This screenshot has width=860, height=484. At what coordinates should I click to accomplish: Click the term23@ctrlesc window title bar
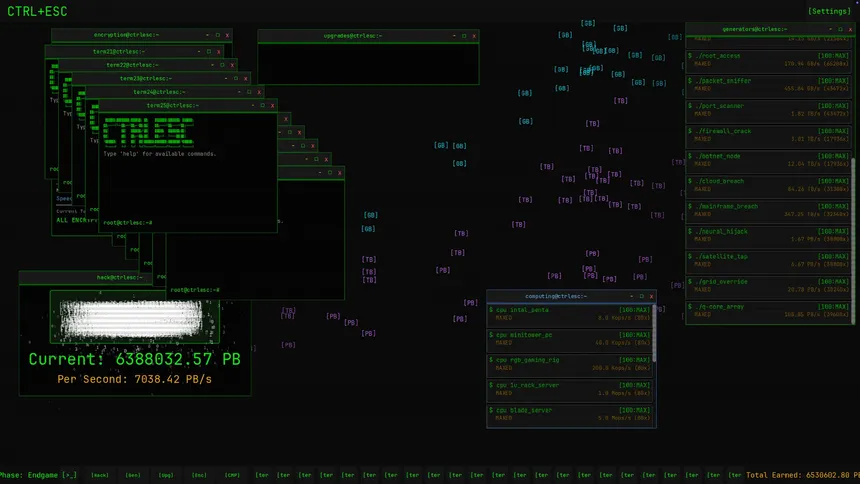pyautogui.click(x=161, y=78)
